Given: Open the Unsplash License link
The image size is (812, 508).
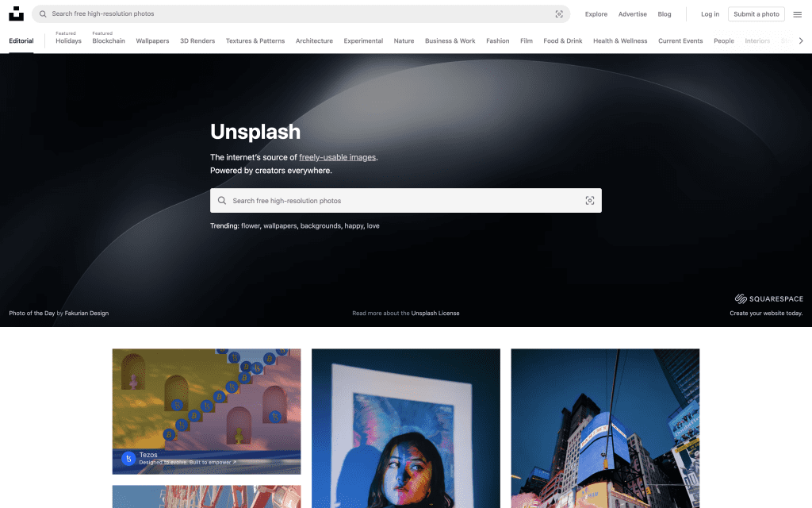Looking at the screenshot, I should 435,313.
